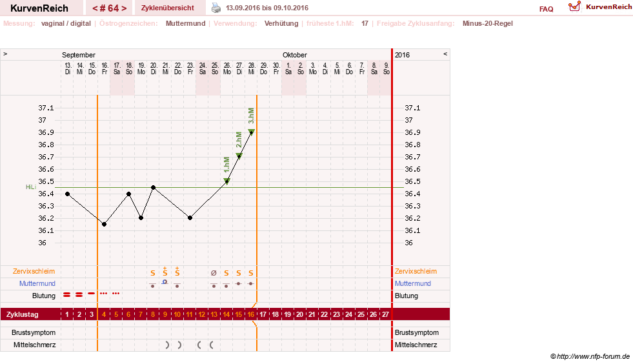633x364 pixels.
Task: Click the 'Minus-20-Regel' setting value
Action: (x=488, y=23)
